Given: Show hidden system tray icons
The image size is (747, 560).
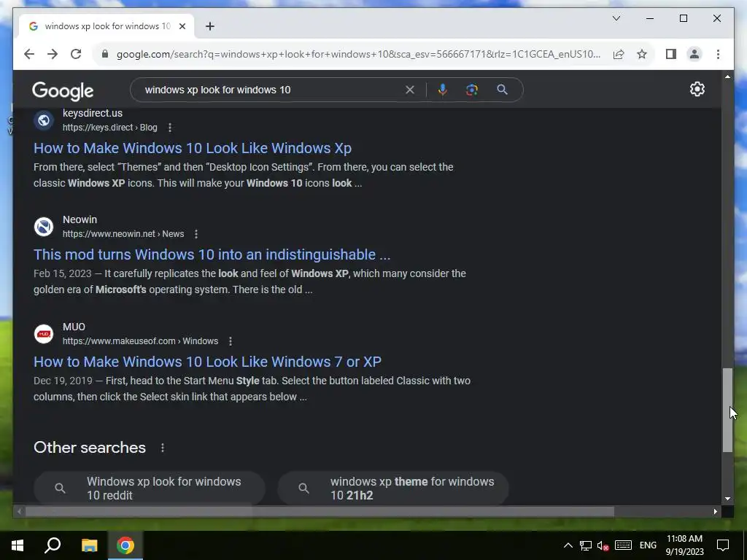Looking at the screenshot, I should coord(568,545).
